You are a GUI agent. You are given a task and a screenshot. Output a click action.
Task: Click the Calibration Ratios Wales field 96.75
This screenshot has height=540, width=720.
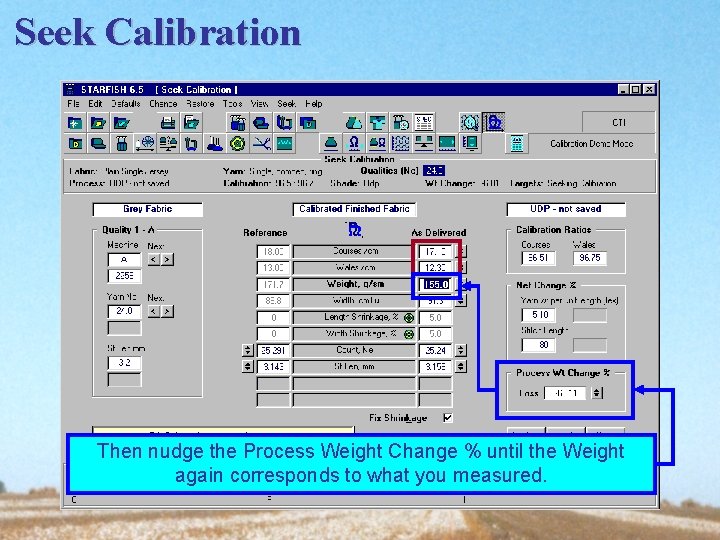coord(590,258)
